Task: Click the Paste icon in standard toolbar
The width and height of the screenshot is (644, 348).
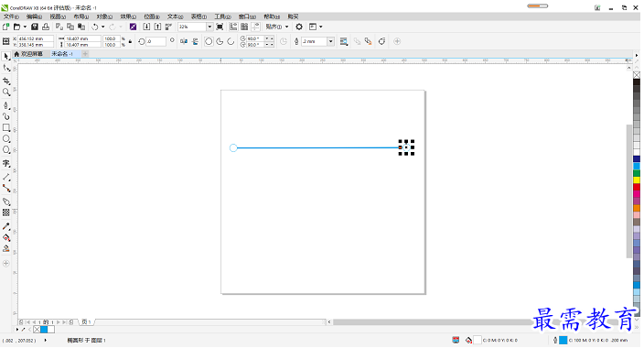Action: pyautogui.click(x=81, y=27)
